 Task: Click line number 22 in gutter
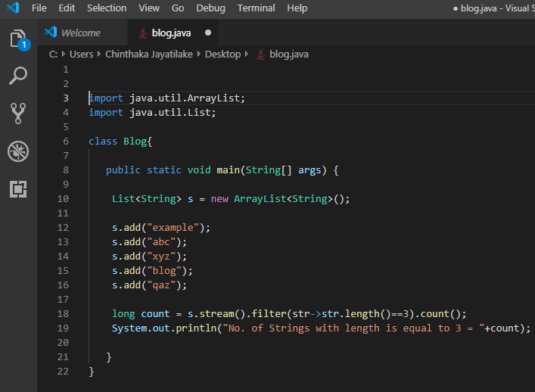point(63,371)
